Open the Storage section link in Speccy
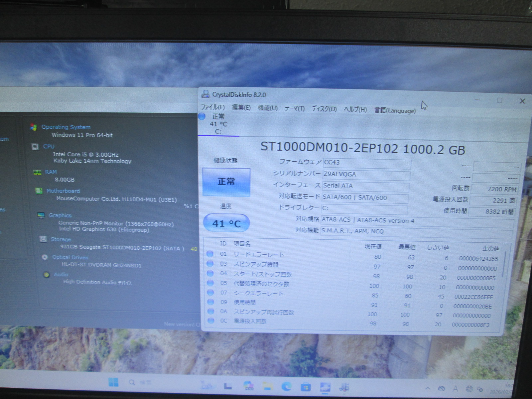Image resolution: width=532 pixels, height=399 pixels. point(61,239)
